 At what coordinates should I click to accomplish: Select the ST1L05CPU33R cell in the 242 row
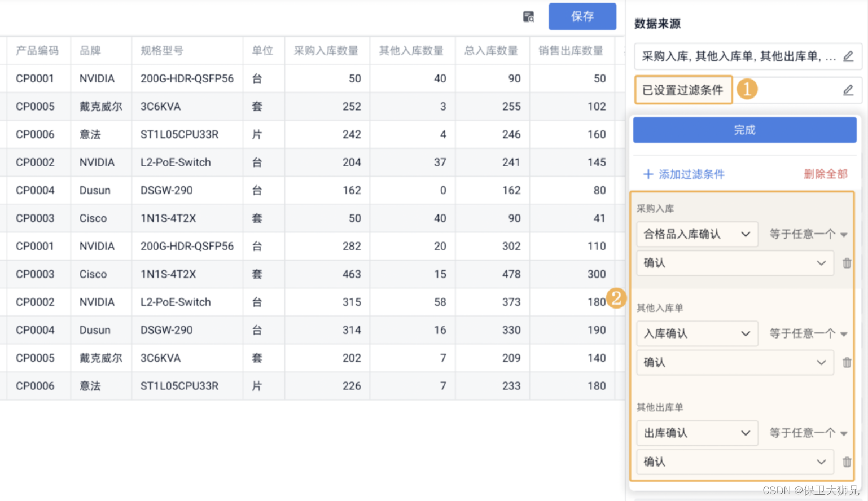pos(187,134)
